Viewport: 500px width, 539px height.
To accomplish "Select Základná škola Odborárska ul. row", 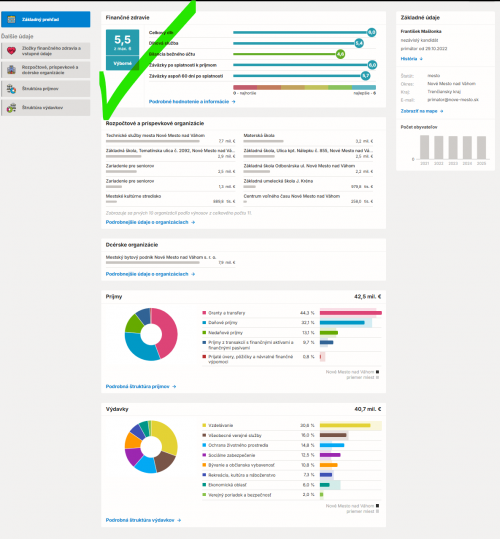I will pos(308,168).
